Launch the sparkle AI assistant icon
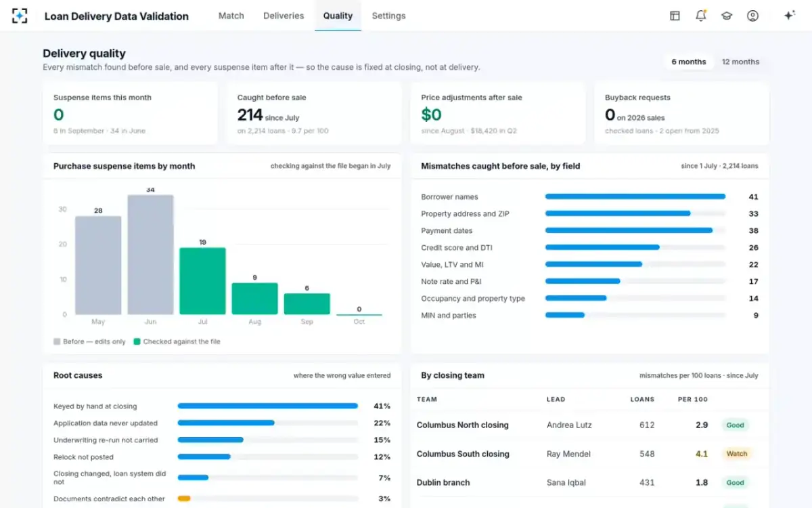The image size is (812, 508). (789, 16)
